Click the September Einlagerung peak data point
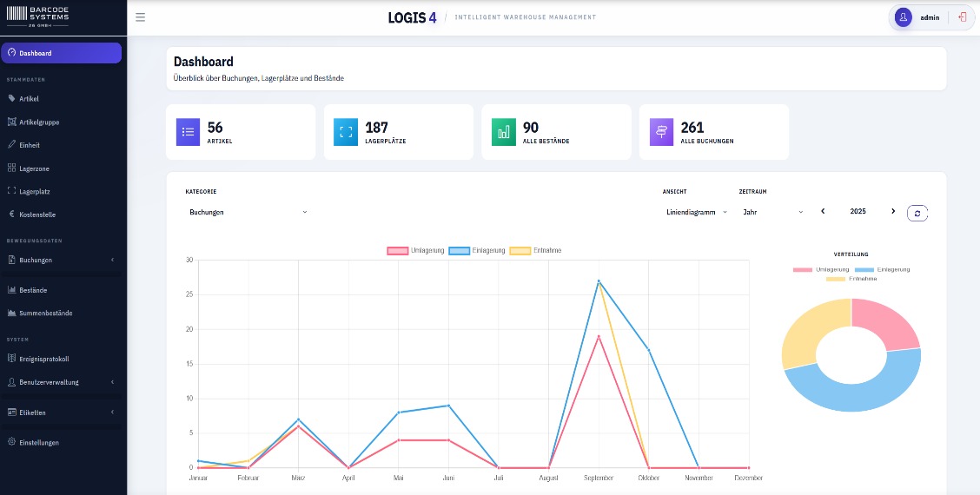Screen dimensions: 980x495 (599, 280)
